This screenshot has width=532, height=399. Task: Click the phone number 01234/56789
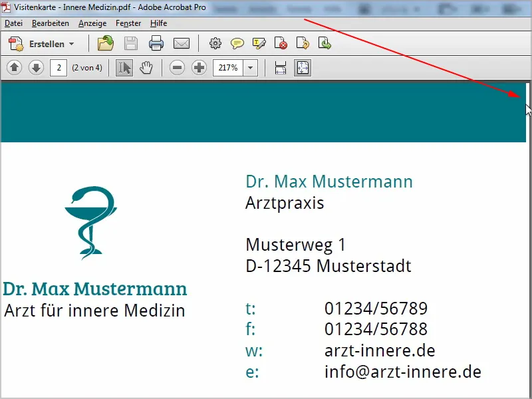(x=376, y=309)
